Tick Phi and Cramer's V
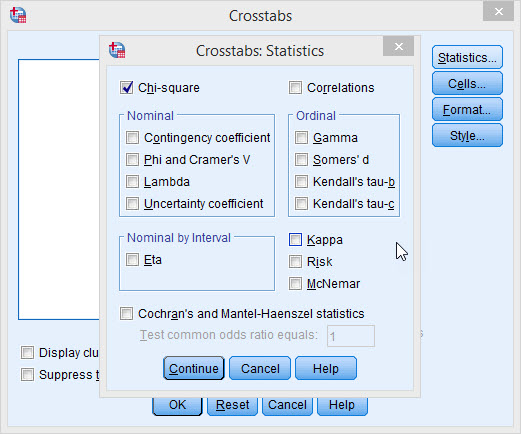Image resolution: width=521 pixels, height=434 pixels. coord(132,159)
